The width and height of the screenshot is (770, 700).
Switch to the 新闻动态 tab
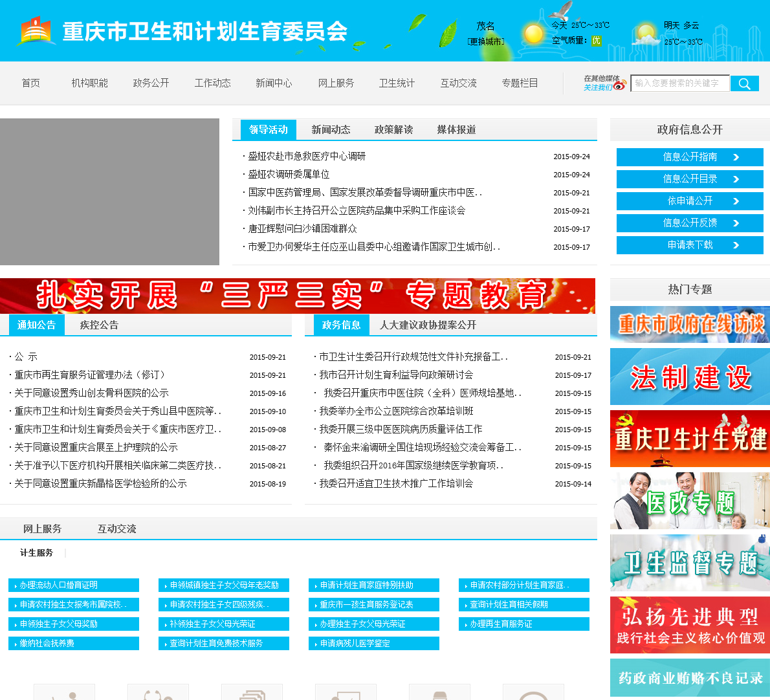click(x=331, y=129)
